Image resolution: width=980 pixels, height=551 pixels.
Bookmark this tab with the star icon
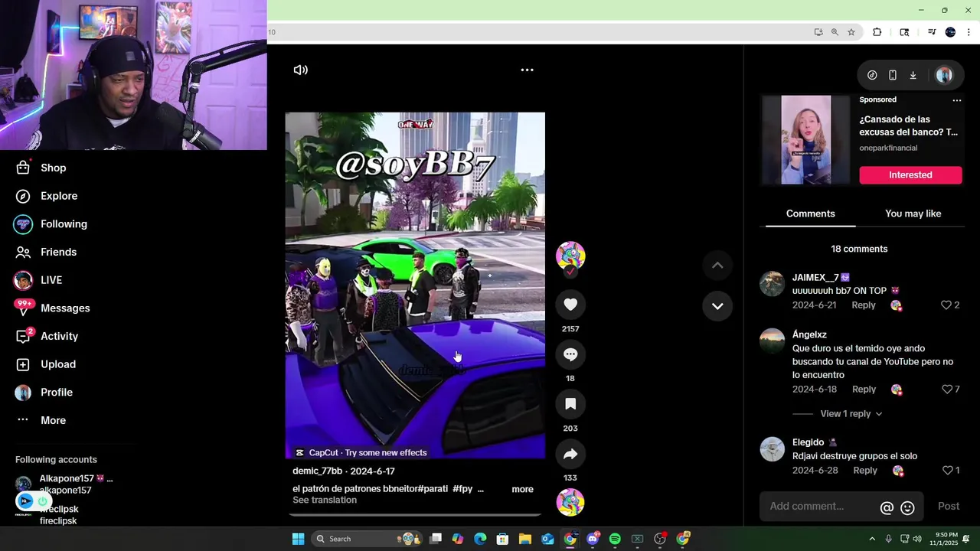[x=851, y=32]
